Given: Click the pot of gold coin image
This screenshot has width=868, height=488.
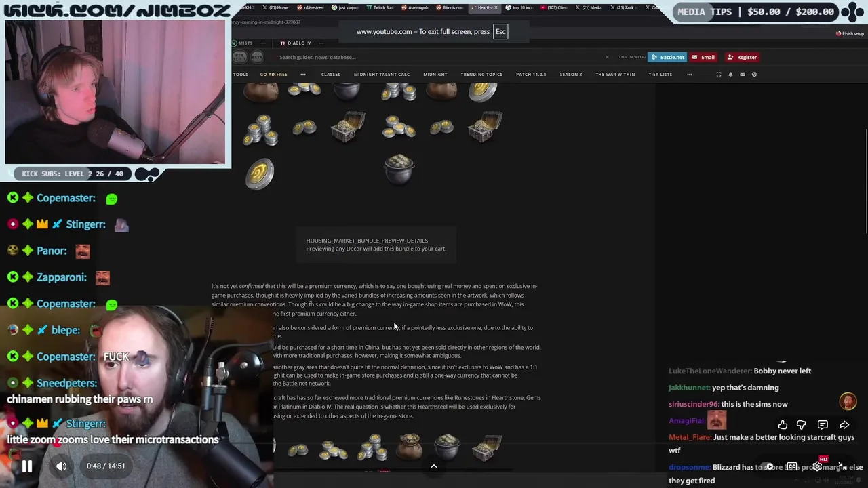Looking at the screenshot, I should (x=399, y=169).
